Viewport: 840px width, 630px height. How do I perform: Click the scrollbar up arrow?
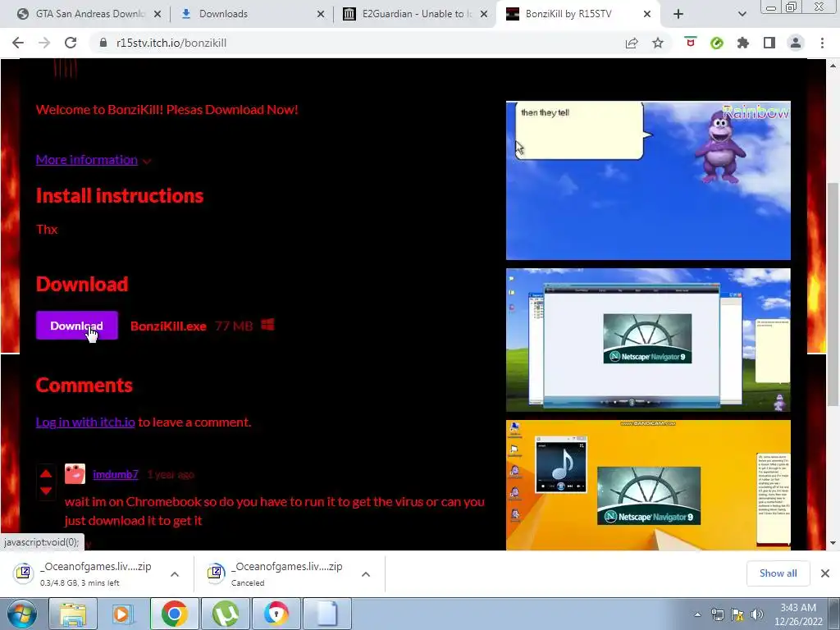click(833, 66)
